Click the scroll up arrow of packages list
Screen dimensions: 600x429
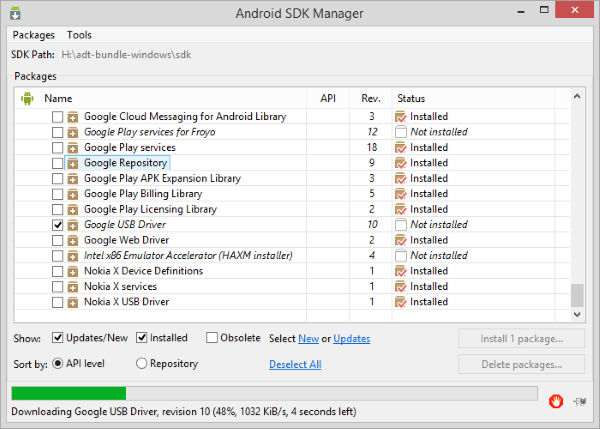point(577,96)
